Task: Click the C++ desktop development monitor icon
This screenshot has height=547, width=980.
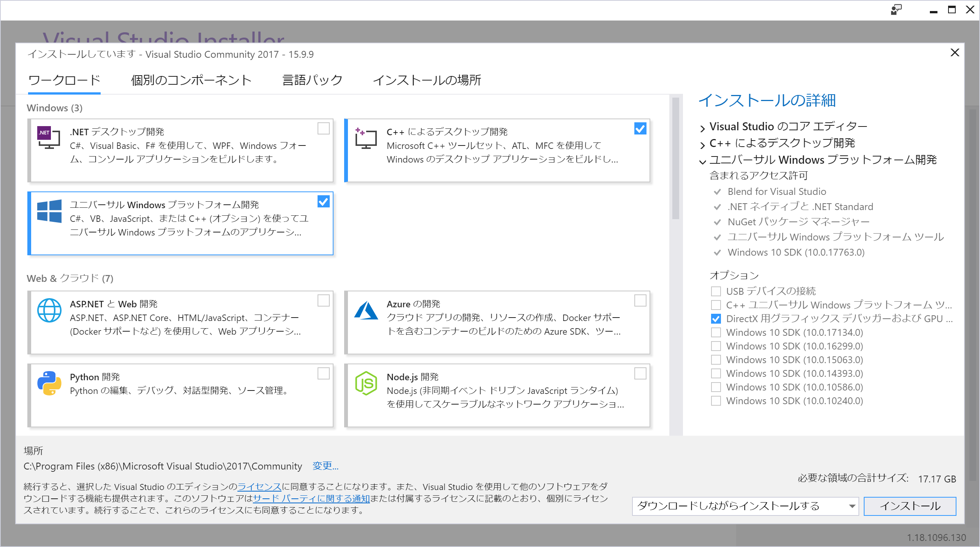Action: [366, 139]
